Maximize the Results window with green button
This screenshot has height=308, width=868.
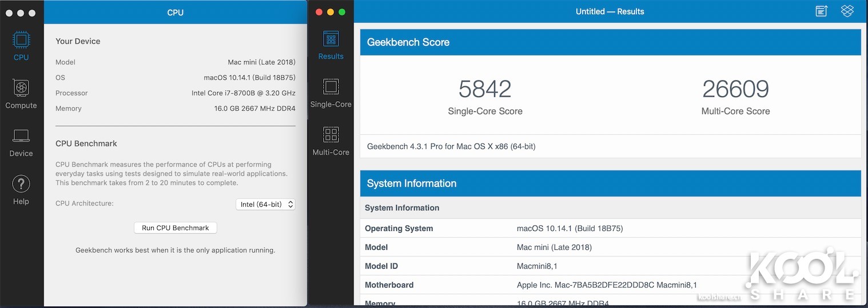tap(342, 11)
